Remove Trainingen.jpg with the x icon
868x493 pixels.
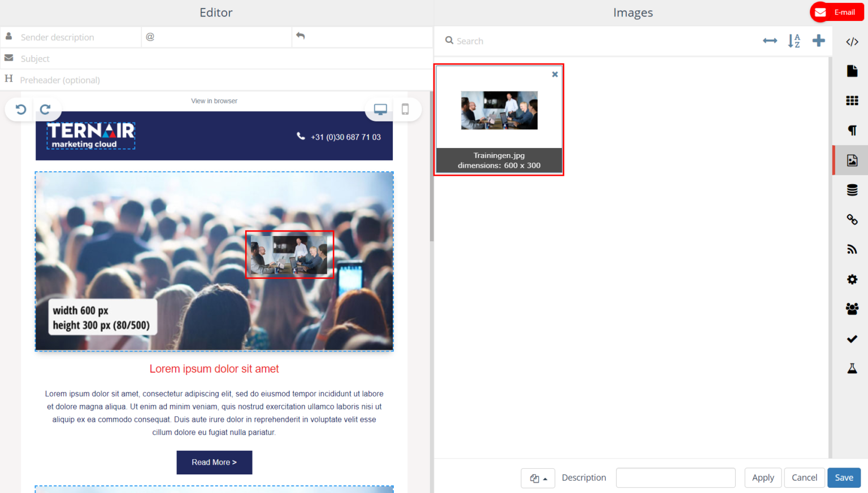point(555,74)
